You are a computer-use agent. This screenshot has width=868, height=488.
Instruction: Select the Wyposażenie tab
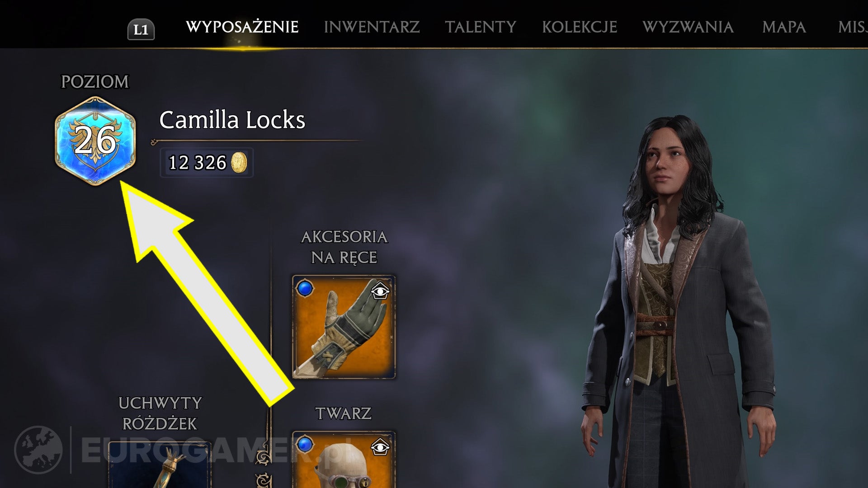click(x=242, y=27)
